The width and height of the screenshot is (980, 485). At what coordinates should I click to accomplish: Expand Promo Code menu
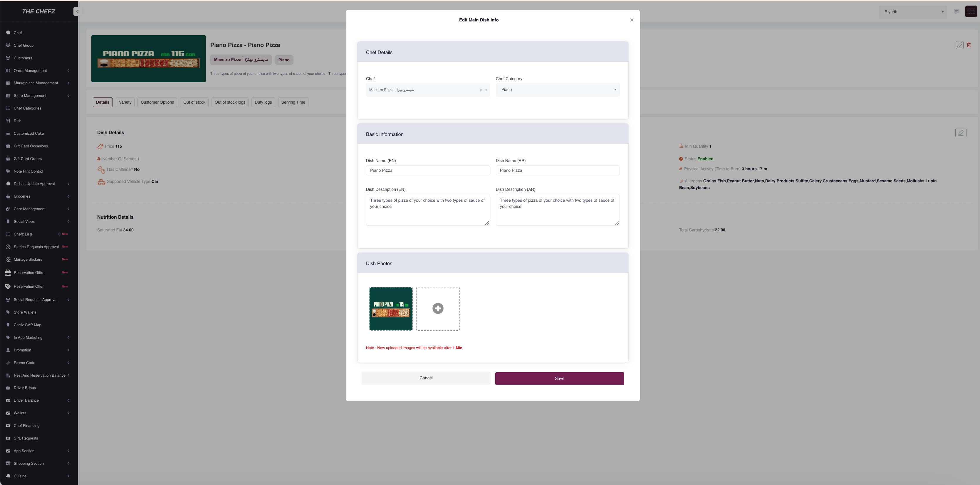pos(39,363)
